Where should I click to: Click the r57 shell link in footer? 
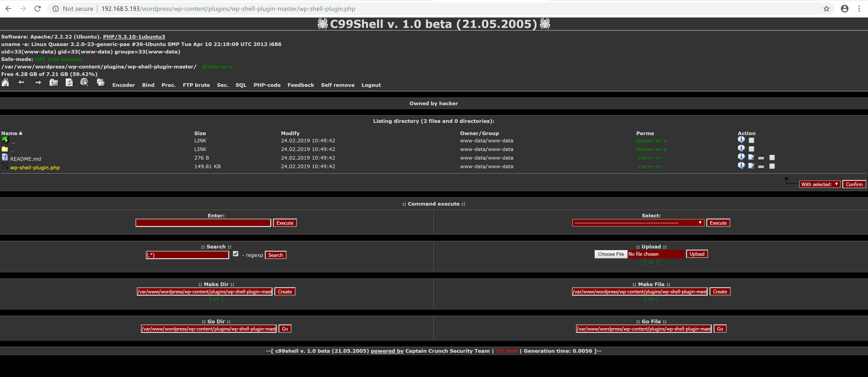[506, 351]
